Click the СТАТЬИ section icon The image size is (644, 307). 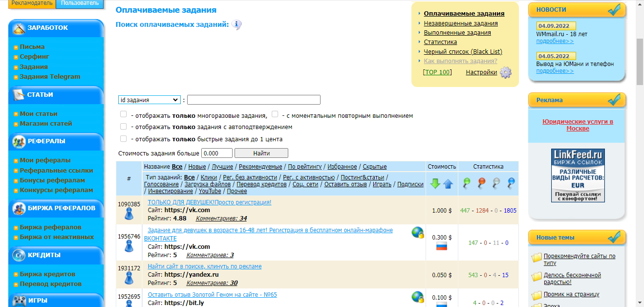(19, 95)
